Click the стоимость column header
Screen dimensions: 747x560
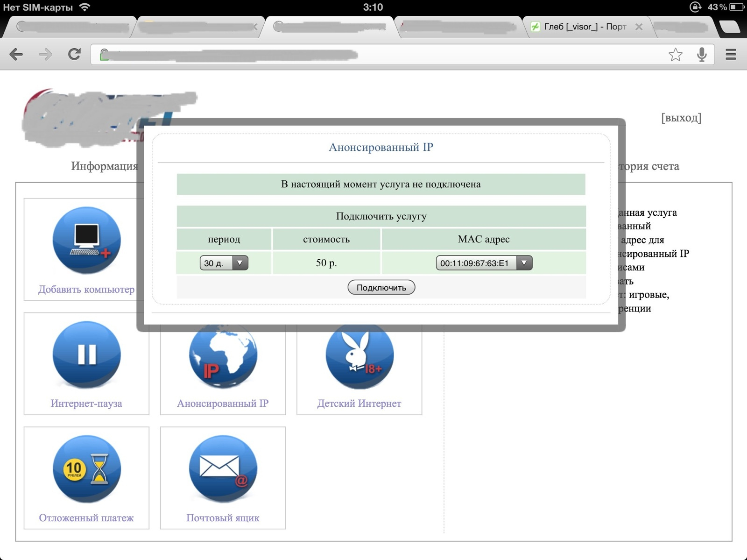(326, 239)
